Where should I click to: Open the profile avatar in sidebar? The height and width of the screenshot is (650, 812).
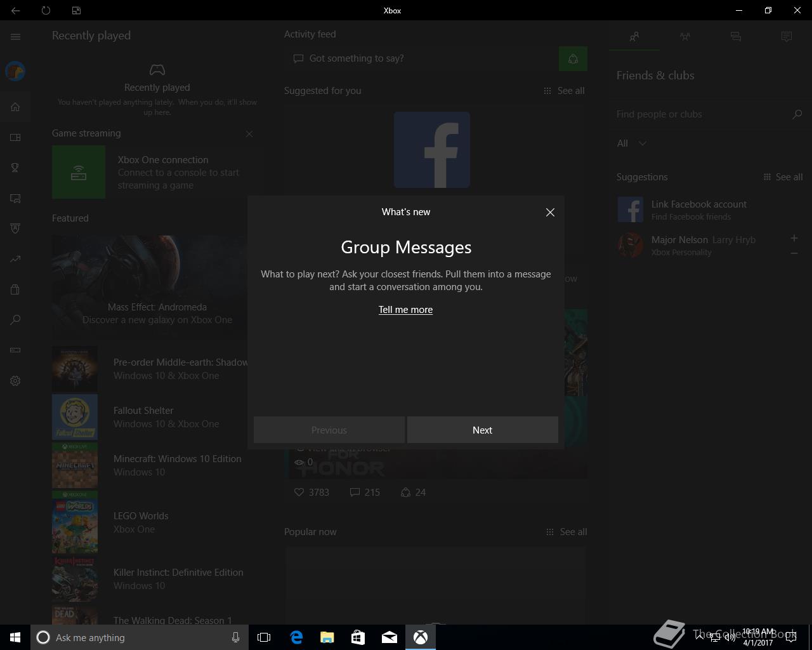pyautogui.click(x=15, y=71)
